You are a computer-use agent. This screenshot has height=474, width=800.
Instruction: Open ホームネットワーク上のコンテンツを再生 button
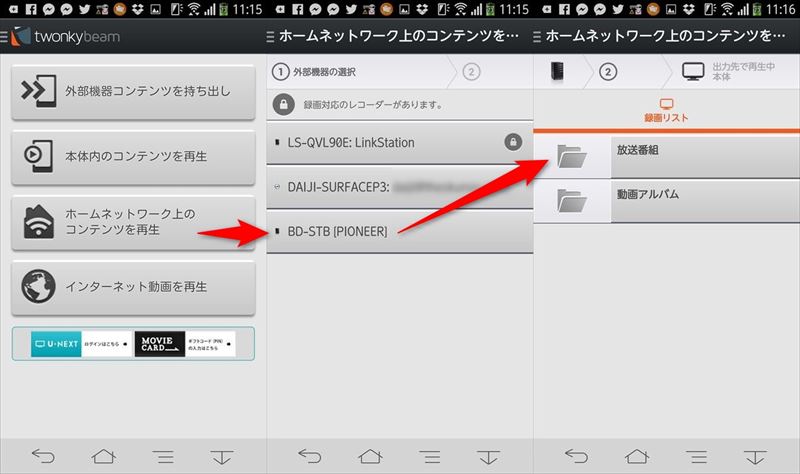133,222
